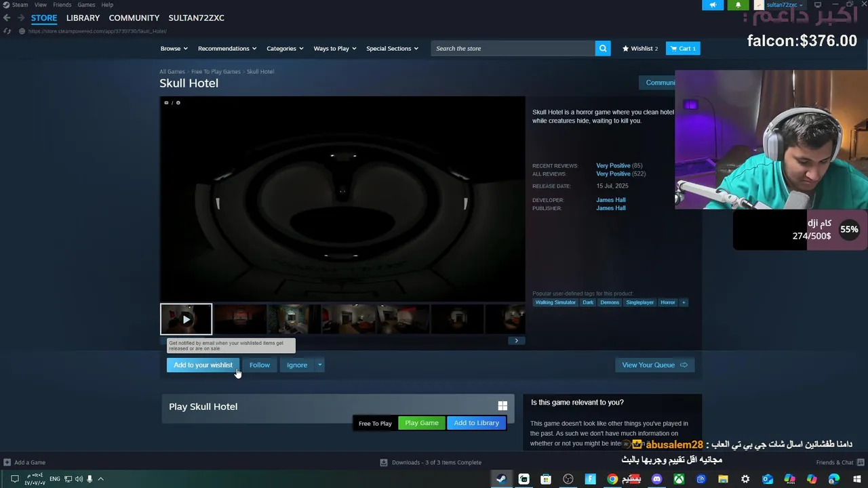Click the Windows Start button

[857, 479]
